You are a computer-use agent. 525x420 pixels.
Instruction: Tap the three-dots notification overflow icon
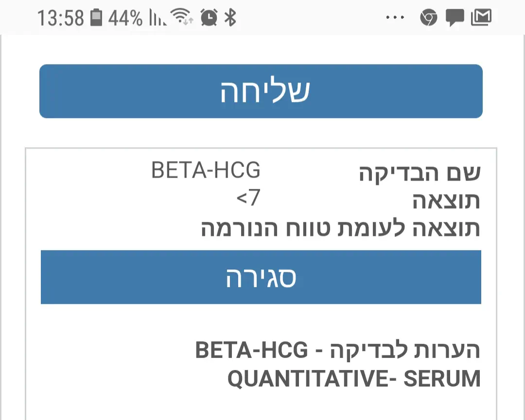pyautogui.click(x=395, y=18)
